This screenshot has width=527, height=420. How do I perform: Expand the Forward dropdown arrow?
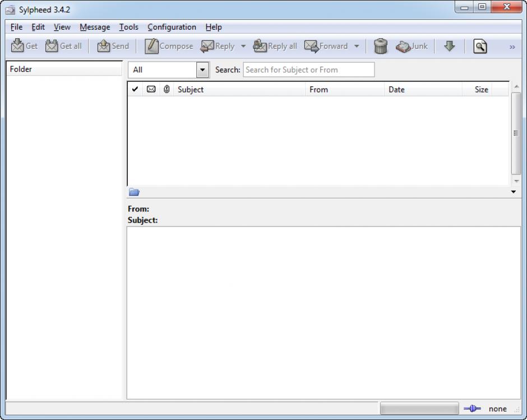click(357, 46)
